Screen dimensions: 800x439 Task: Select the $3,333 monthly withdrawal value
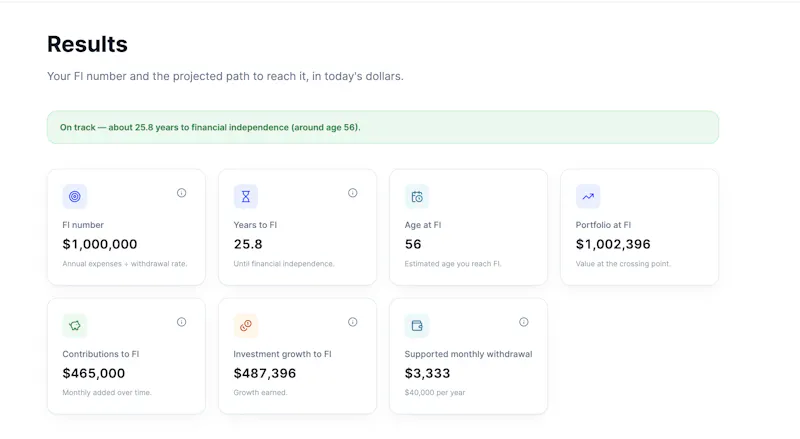[x=428, y=374]
